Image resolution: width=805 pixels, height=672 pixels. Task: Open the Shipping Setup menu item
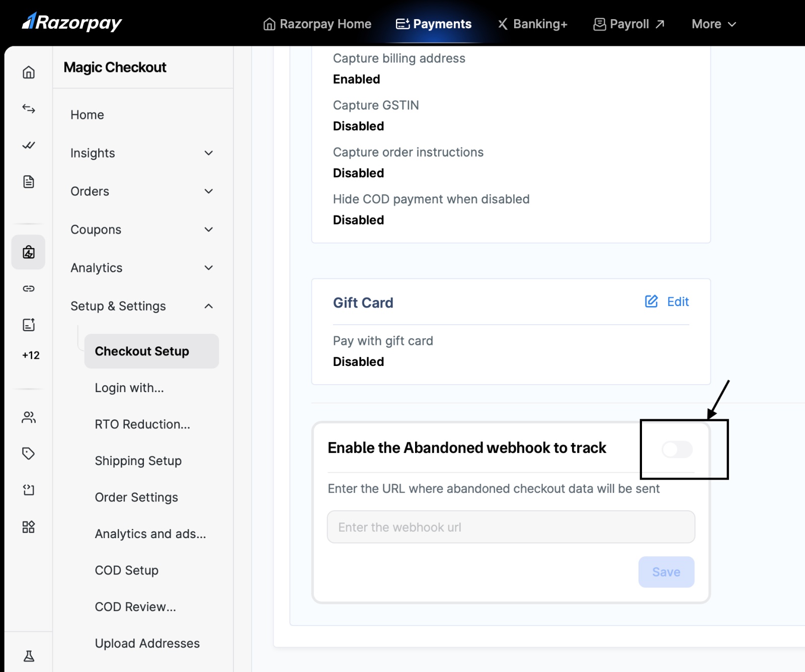point(138,461)
